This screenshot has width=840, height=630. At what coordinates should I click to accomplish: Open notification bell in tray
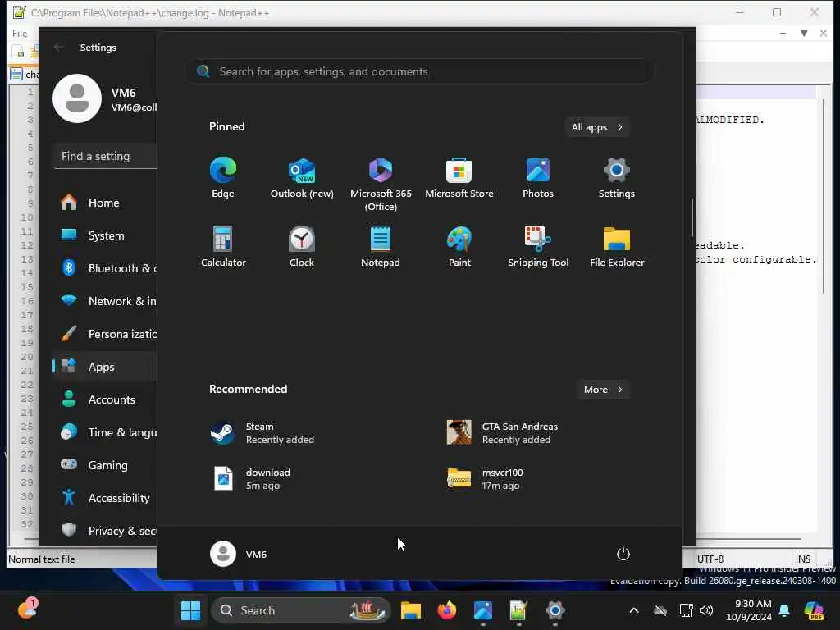[784, 610]
